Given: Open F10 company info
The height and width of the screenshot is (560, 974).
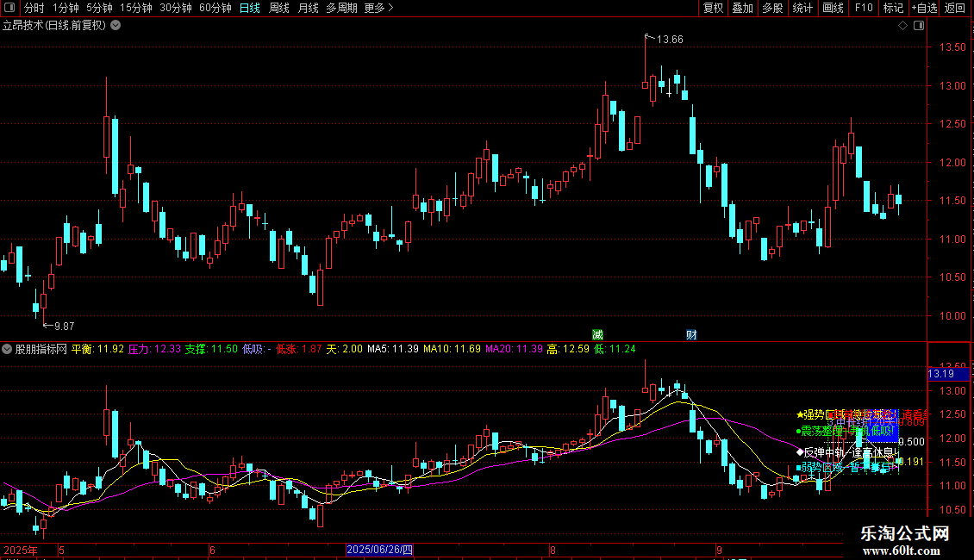Looking at the screenshot, I should [x=864, y=8].
